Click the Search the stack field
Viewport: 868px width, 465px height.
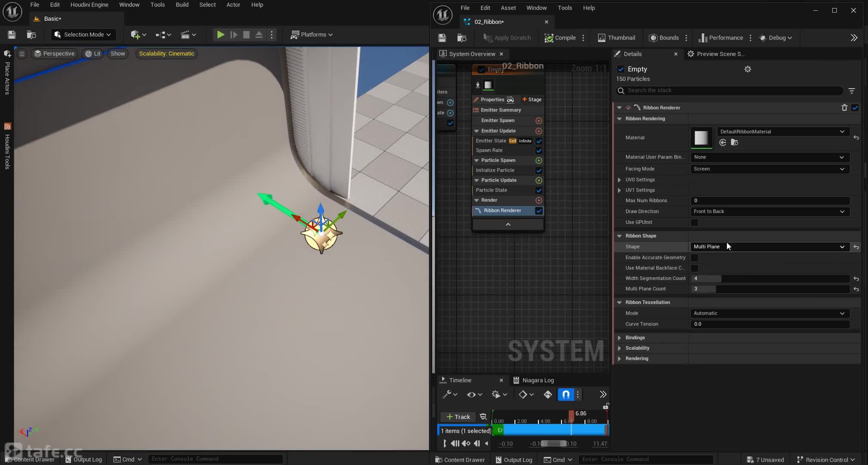tap(729, 91)
